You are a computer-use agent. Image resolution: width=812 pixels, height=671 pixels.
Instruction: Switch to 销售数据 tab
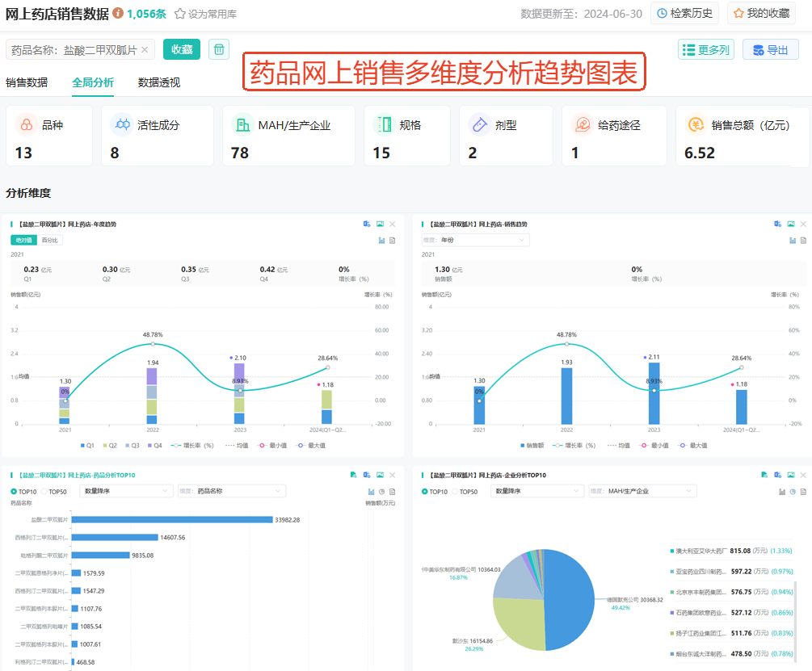pos(27,82)
